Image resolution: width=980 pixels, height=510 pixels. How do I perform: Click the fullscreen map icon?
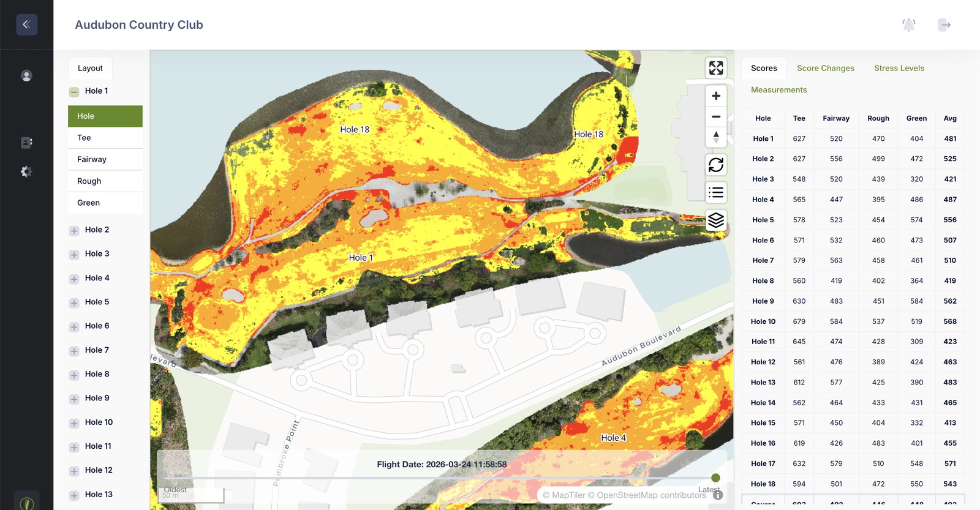pos(716,68)
